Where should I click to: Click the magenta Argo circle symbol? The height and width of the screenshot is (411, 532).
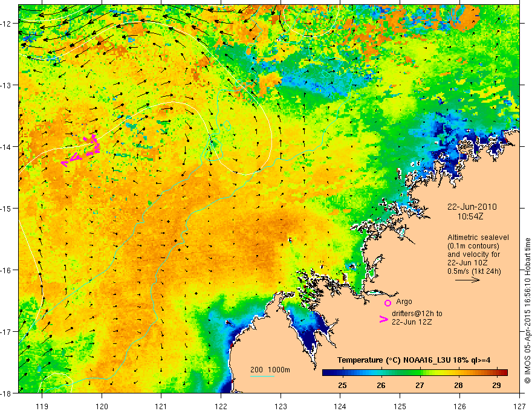pos(388,303)
